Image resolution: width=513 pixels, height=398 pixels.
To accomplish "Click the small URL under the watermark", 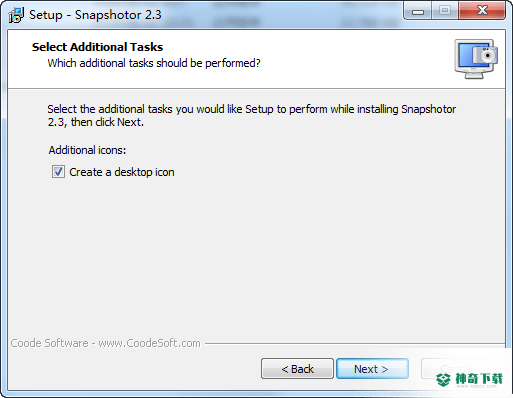I will pos(477,387).
